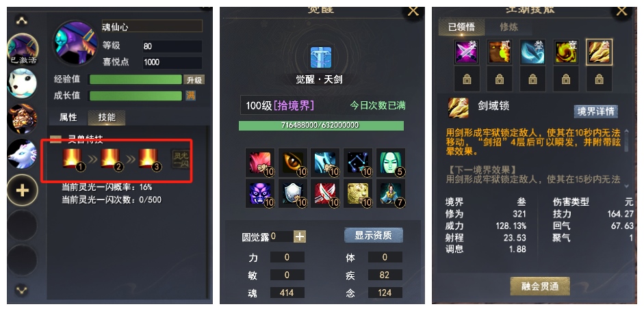
Task: Open the 觉醒·天剑 sword icon
Action: tap(321, 57)
